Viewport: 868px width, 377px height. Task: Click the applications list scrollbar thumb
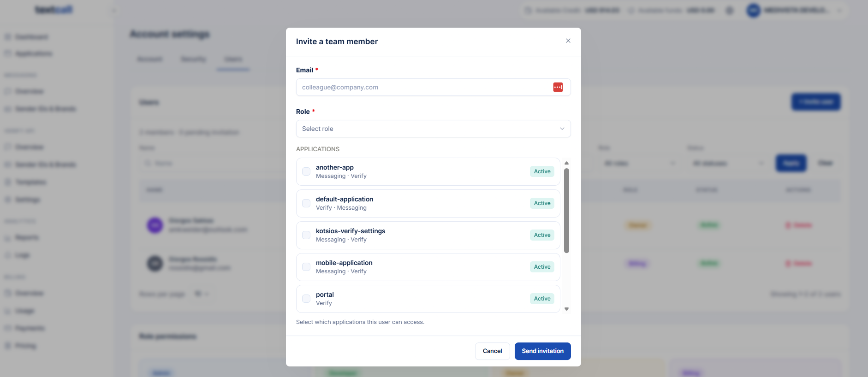coord(567,211)
